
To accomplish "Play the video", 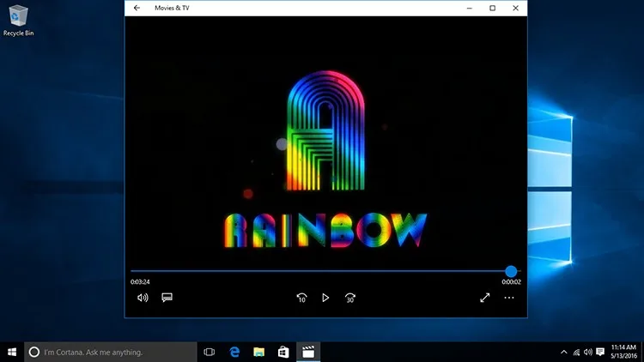I will tap(325, 298).
